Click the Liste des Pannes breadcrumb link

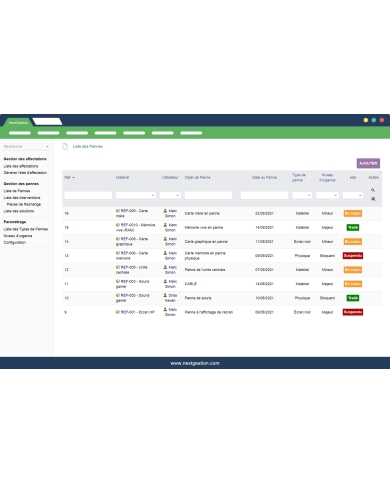click(x=88, y=146)
